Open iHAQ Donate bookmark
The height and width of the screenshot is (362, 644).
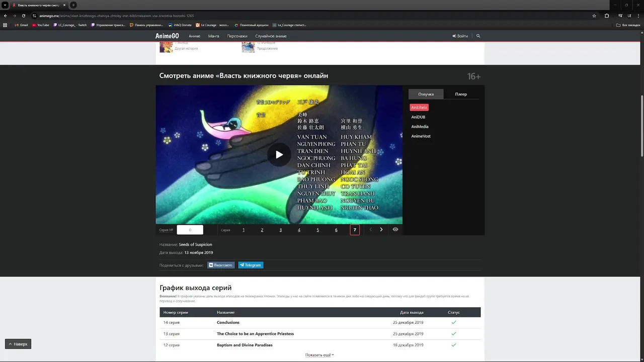point(180,25)
